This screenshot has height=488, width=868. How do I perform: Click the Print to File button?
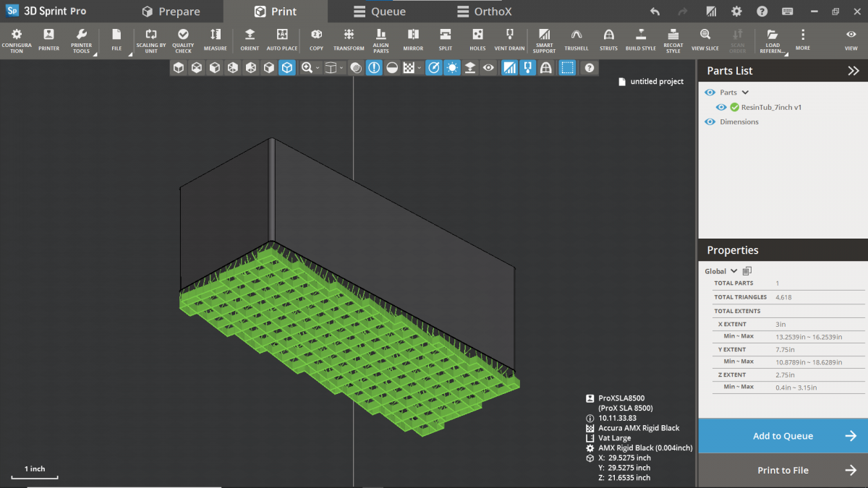pyautogui.click(x=783, y=470)
